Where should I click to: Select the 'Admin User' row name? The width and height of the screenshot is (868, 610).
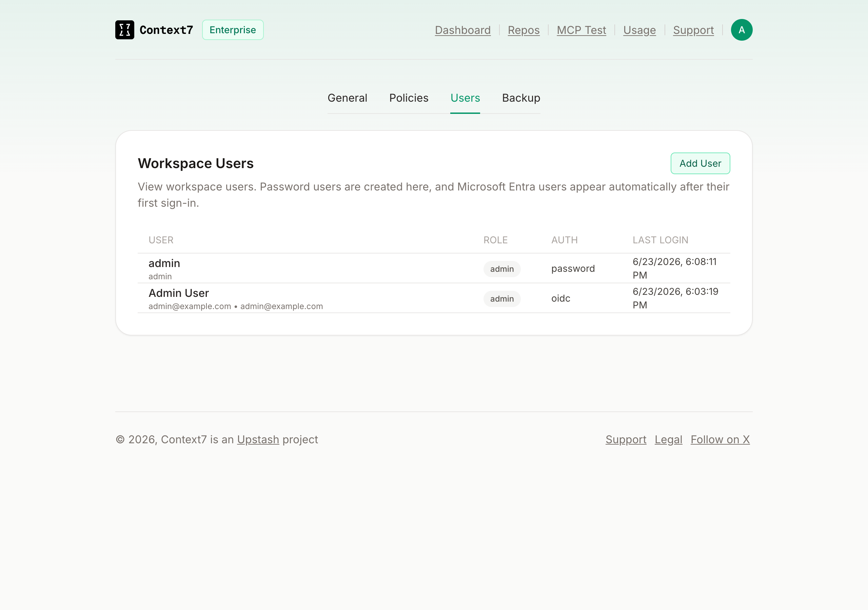pyautogui.click(x=178, y=293)
